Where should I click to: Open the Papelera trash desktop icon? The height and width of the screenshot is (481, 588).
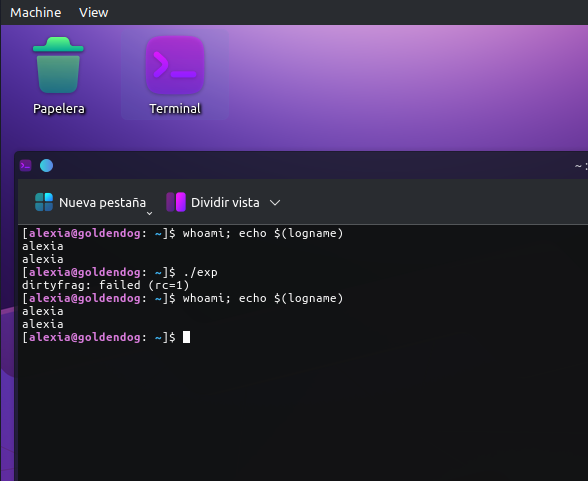click(x=58, y=65)
